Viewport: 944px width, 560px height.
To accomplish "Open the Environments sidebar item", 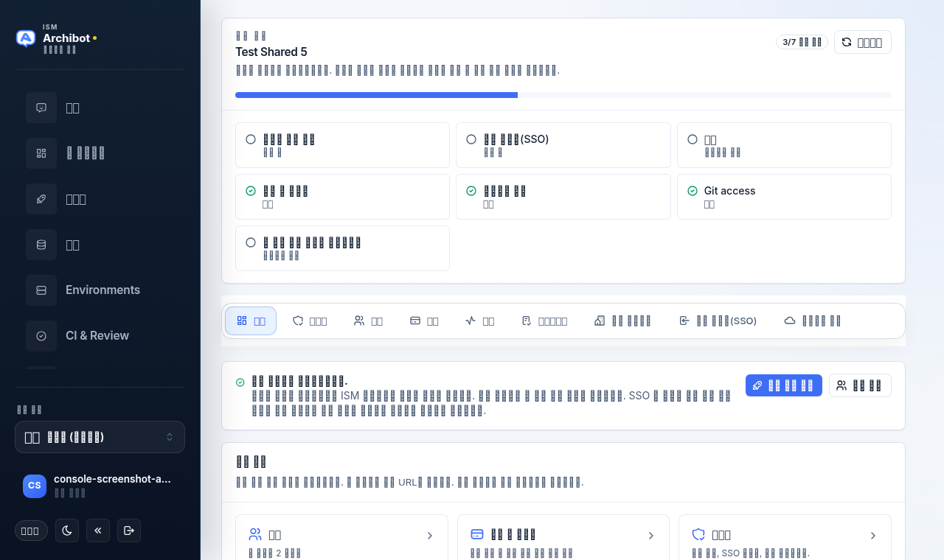I will [x=100, y=290].
